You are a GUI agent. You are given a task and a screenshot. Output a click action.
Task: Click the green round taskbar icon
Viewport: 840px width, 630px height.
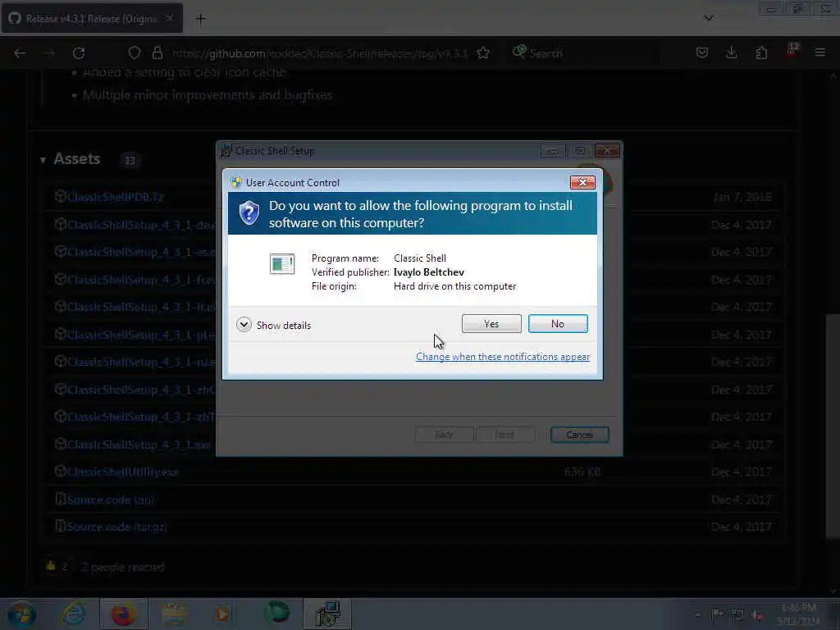(x=277, y=614)
